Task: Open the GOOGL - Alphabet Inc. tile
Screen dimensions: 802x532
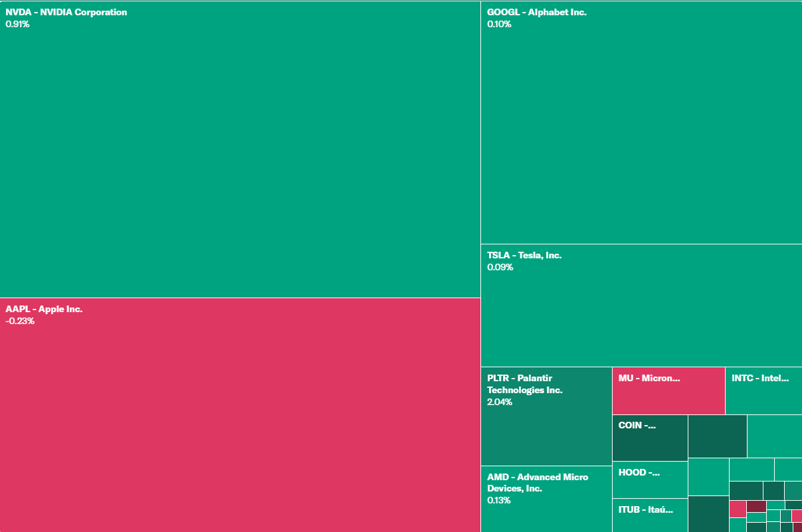Action: 641,123
